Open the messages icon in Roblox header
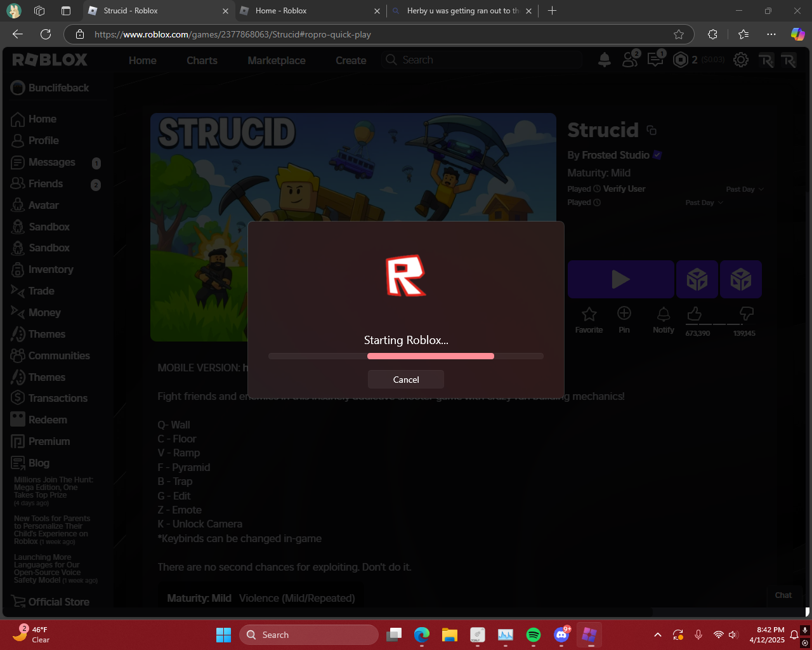Screen dimensions: 812x650 coord(655,60)
